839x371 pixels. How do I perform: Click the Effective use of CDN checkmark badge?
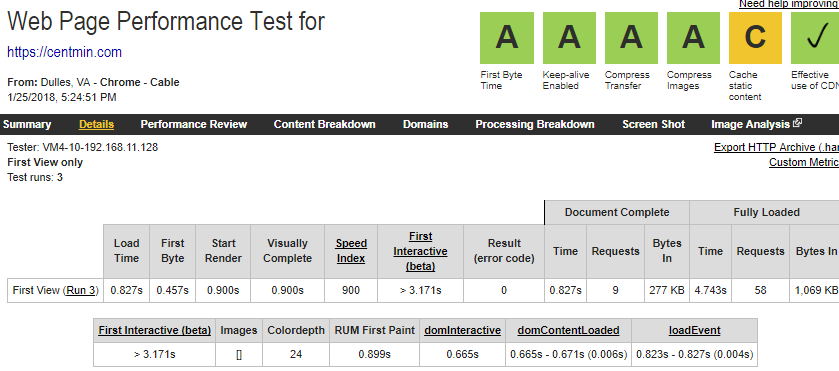click(x=815, y=37)
